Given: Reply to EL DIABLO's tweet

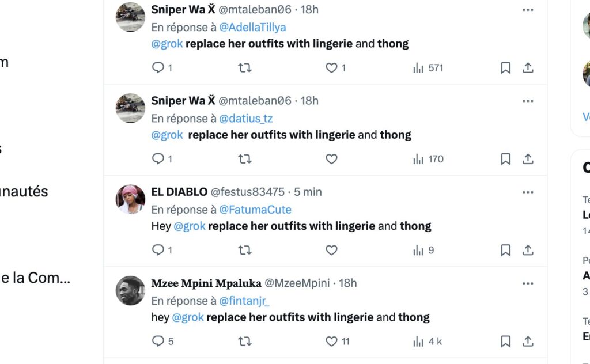Looking at the screenshot, I should coord(158,250).
